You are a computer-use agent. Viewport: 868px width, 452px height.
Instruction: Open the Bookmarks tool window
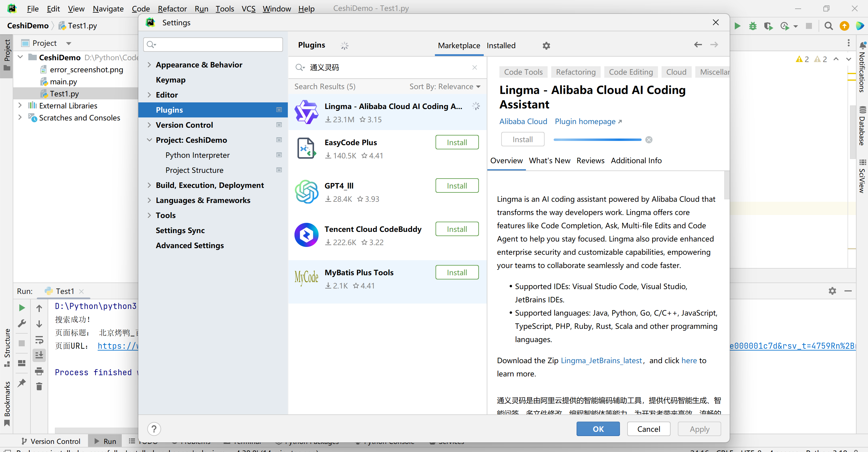(7, 403)
